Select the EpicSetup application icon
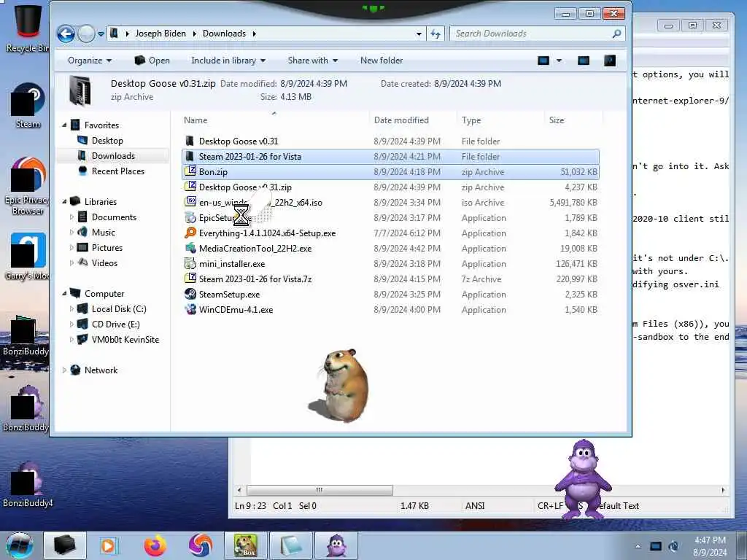Screen dimensions: 747x560 pyautogui.click(x=190, y=217)
